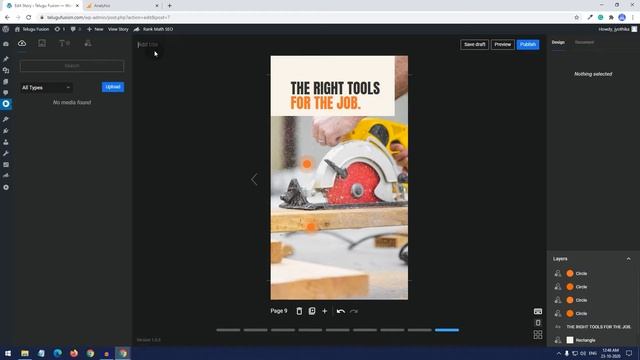640x360 pixels.
Task: Click the collapse menu sidebar icon
Action: pyautogui.click(x=6, y=187)
